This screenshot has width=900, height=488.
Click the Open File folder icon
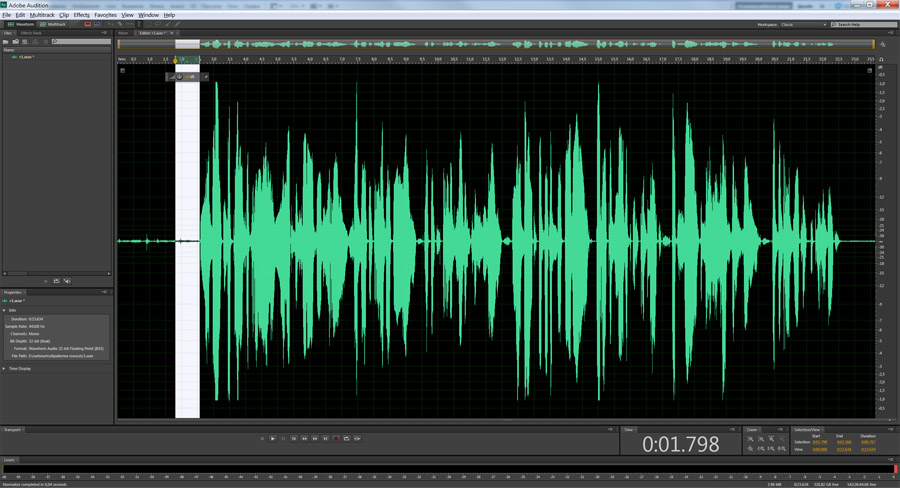tap(6, 42)
